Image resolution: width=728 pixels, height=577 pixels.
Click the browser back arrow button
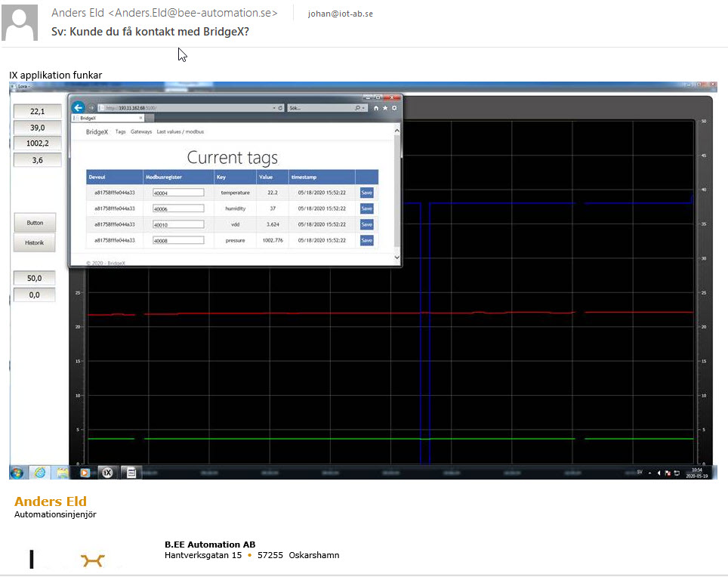point(78,108)
